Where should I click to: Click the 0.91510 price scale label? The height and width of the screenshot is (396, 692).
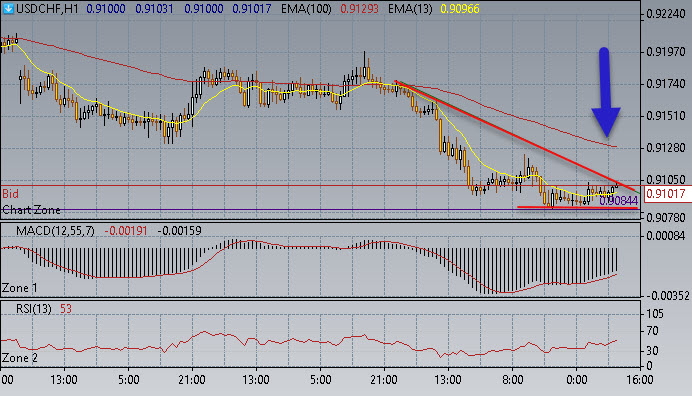pyautogui.click(x=666, y=116)
